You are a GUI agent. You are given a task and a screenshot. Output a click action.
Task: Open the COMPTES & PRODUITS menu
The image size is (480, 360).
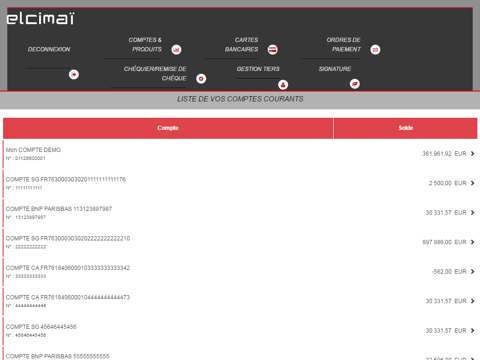[x=145, y=45]
